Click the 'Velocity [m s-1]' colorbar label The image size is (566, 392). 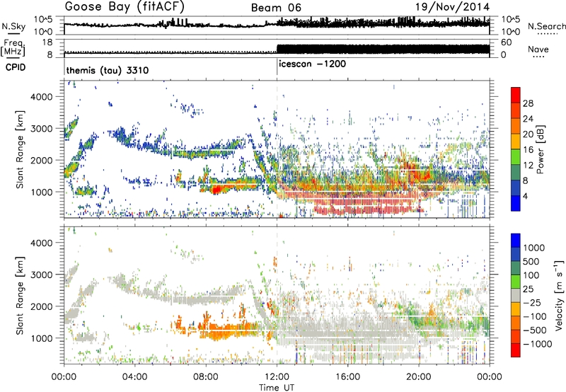click(x=559, y=295)
